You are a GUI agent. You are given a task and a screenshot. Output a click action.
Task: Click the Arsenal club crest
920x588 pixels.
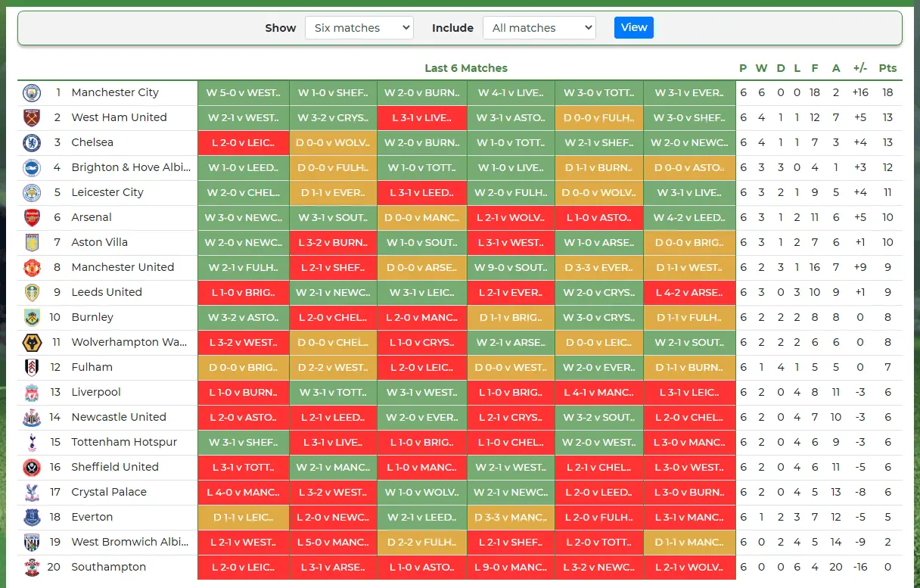pyautogui.click(x=32, y=218)
